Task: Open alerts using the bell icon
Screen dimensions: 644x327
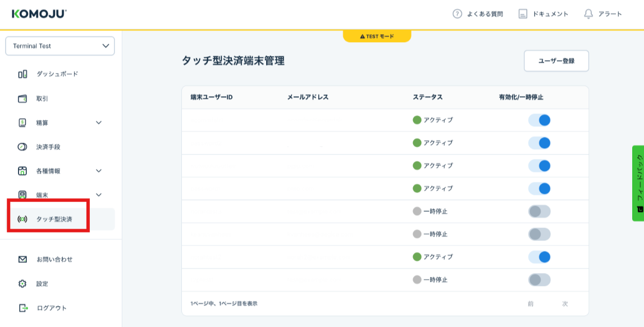Action: (x=588, y=14)
